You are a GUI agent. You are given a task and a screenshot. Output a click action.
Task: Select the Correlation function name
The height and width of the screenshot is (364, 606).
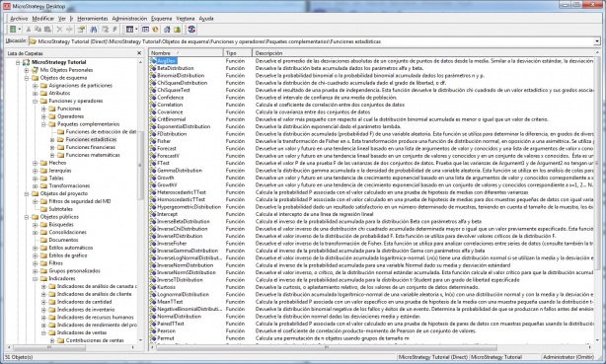click(170, 105)
